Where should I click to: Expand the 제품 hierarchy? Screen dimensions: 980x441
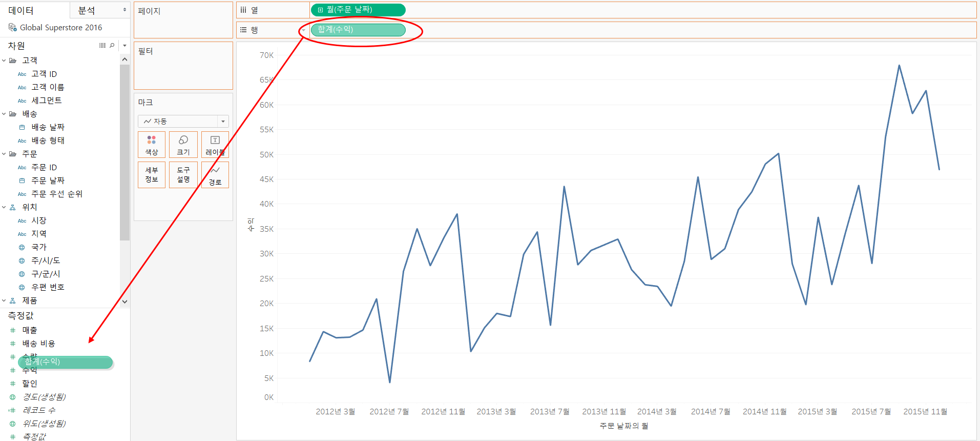click(x=4, y=300)
